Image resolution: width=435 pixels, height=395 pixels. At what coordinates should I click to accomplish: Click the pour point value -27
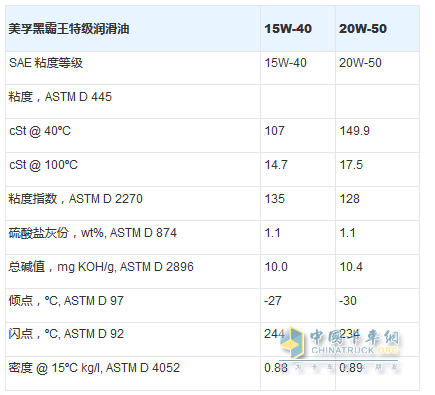pyautogui.click(x=273, y=301)
